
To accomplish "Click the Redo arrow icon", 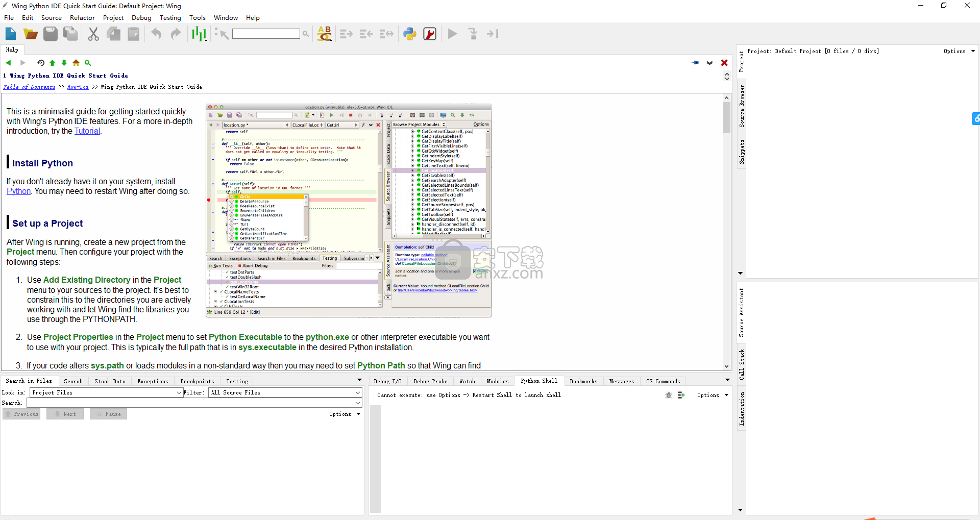I will coord(176,34).
